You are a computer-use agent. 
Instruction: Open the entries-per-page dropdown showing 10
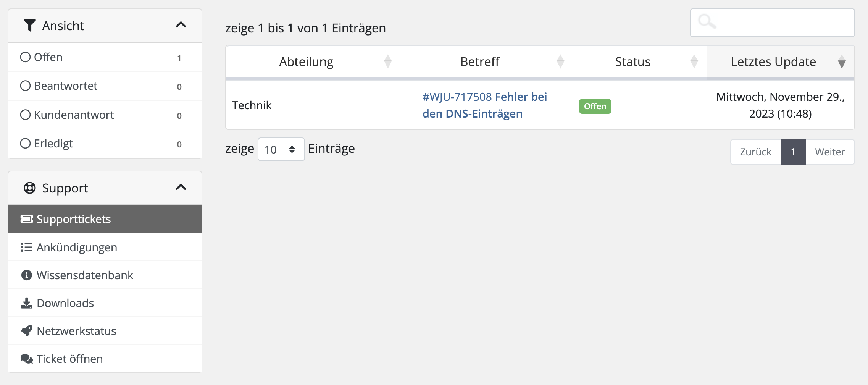(x=281, y=149)
